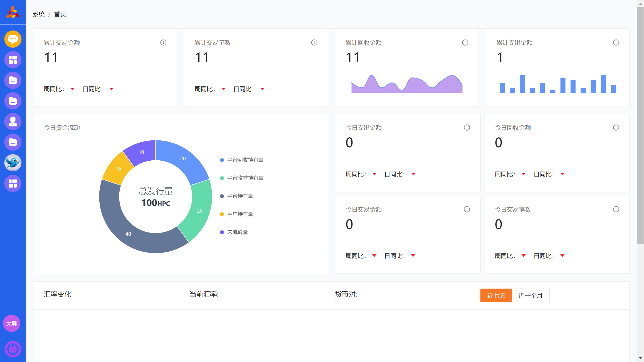Click the purple 10 donut segment
This screenshot has width=644, height=362.
click(141, 152)
